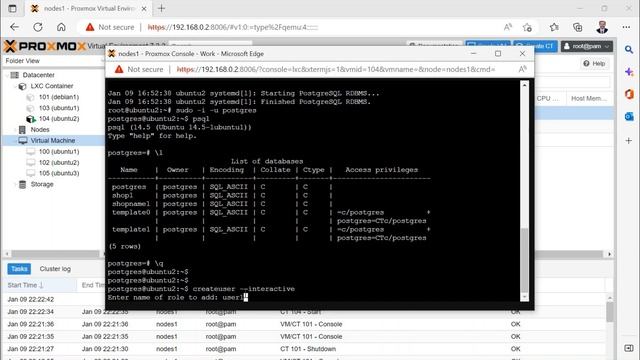Add a sidebar app with plus icon
This screenshot has width=640, height=360.
629,140
